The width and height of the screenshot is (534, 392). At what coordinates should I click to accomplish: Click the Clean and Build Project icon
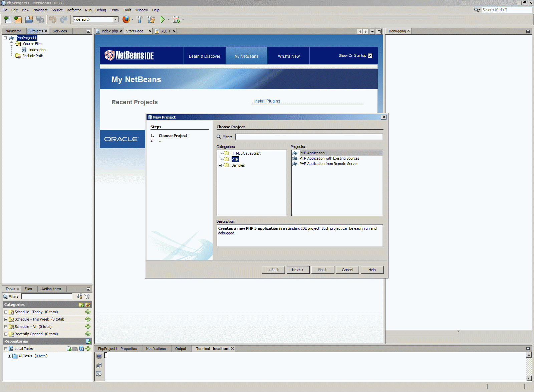[151, 20]
